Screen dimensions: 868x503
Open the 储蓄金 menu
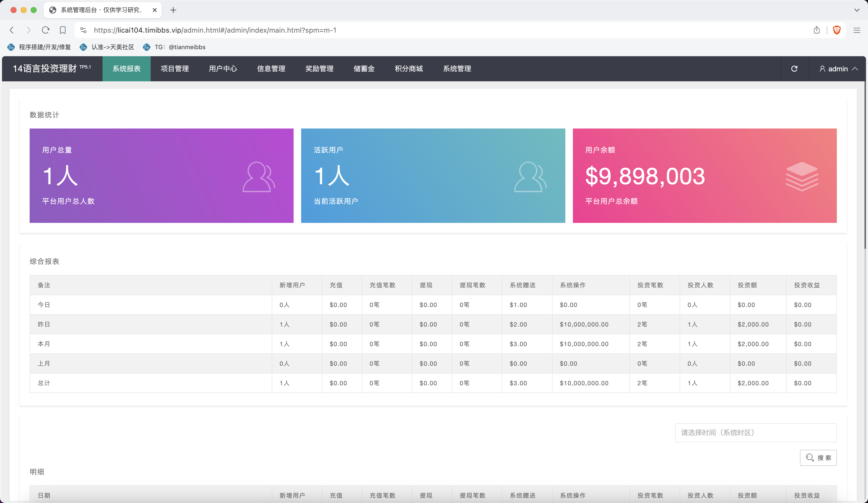tap(364, 69)
